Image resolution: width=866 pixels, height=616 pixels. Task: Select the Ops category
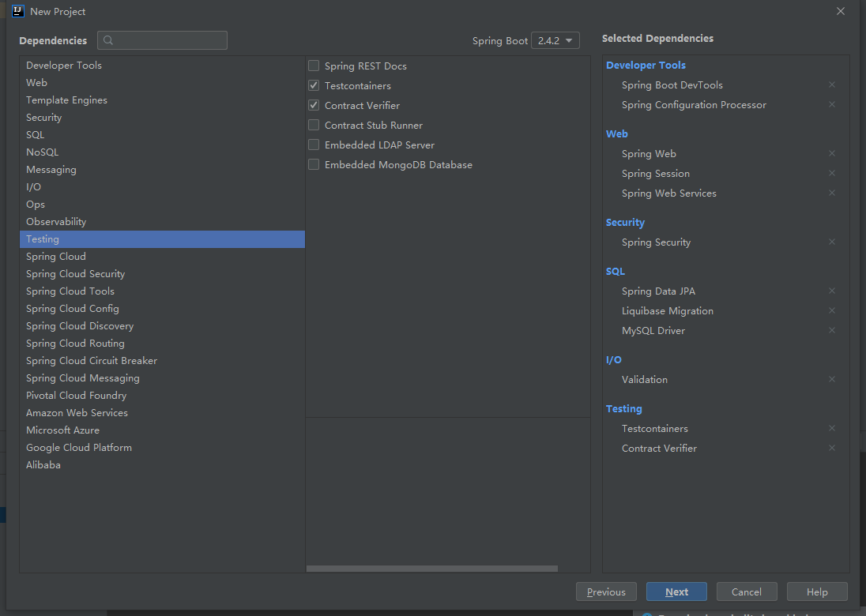coord(162,205)
